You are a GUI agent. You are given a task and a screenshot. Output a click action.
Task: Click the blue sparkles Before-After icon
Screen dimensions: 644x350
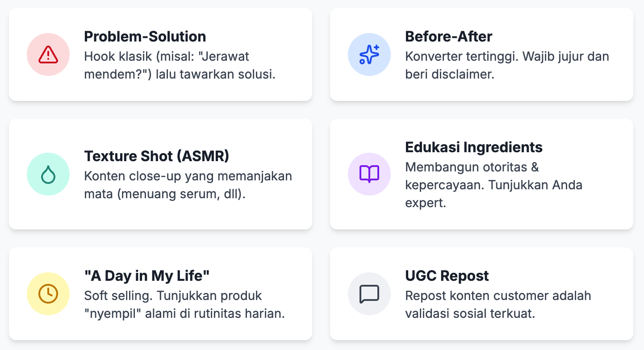click(369, 54)
